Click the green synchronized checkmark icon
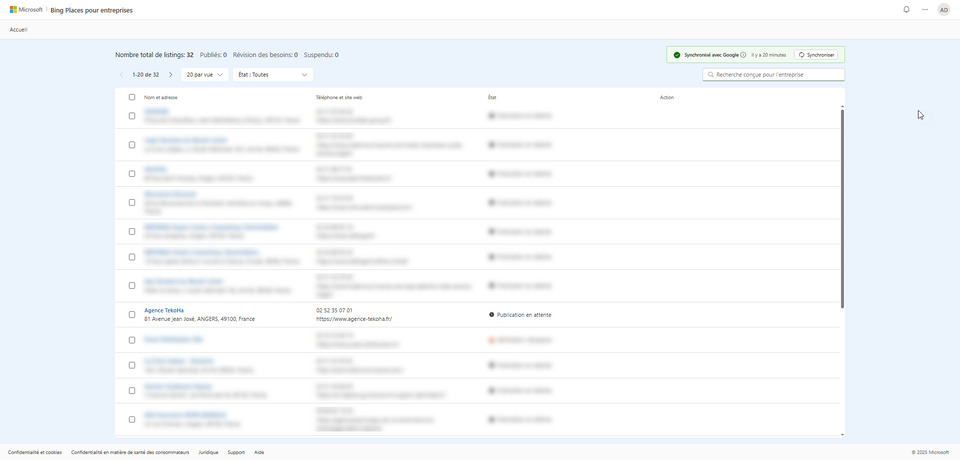 (677, 55)
